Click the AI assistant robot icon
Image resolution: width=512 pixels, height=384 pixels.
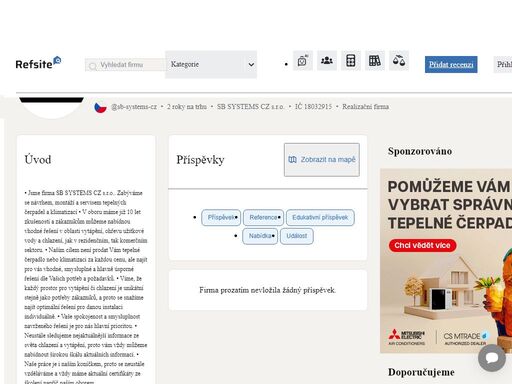[x=303, y=61]
